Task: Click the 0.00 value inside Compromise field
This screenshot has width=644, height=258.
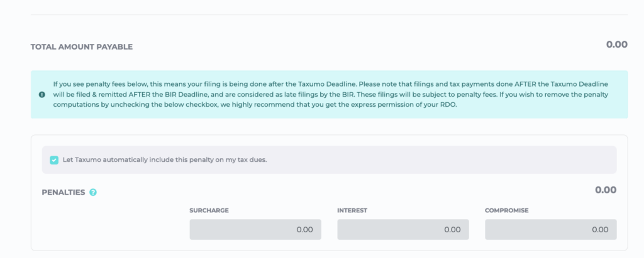Action: pos(600,230)
